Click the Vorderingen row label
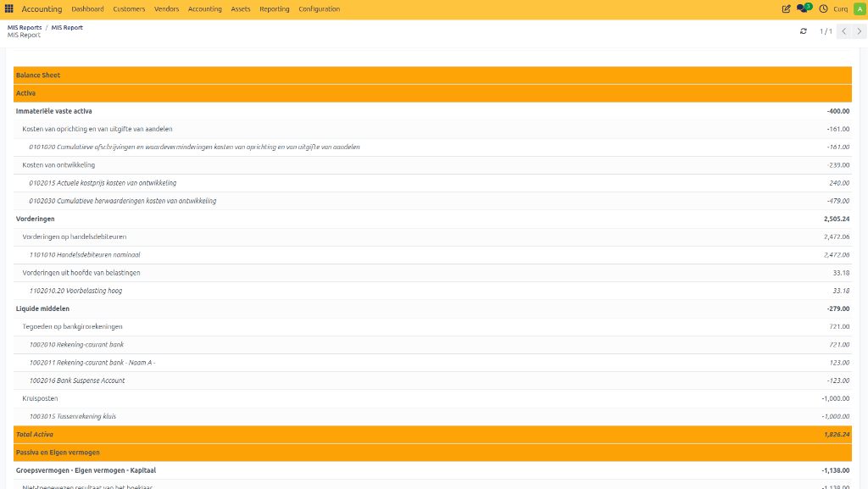The image size is (868, 489). pyautogui.click(x=36, y=219)
